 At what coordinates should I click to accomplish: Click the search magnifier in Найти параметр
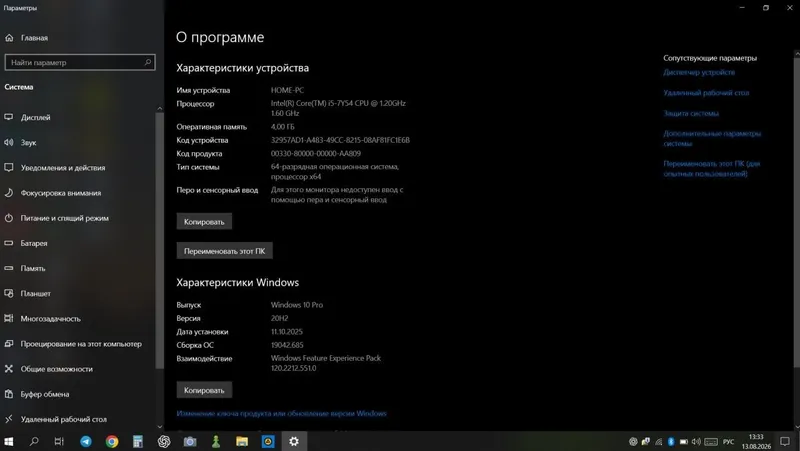(147, 62)
